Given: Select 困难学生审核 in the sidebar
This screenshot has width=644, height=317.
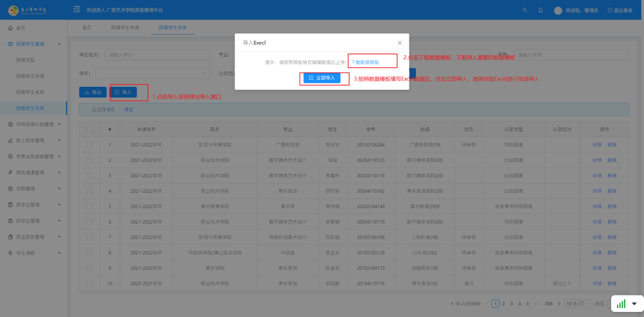Looking at the screenshot, I should (30, 93).
